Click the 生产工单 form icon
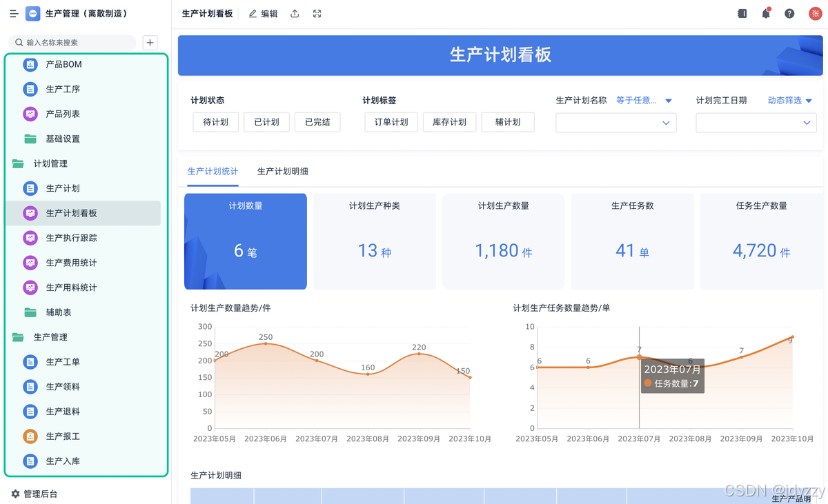Image resolution: width=828 pixels, height=504 pixels. (x=30, y=362)
